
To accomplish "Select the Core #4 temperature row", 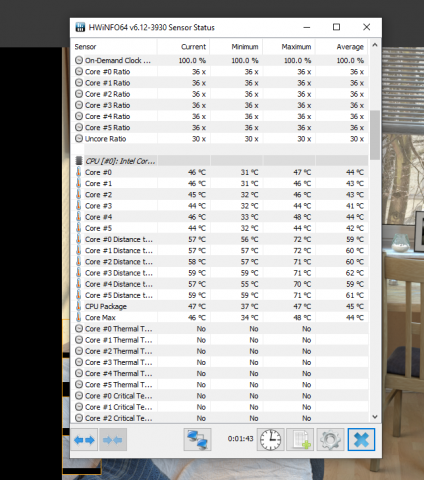I will tap(220, 217).
